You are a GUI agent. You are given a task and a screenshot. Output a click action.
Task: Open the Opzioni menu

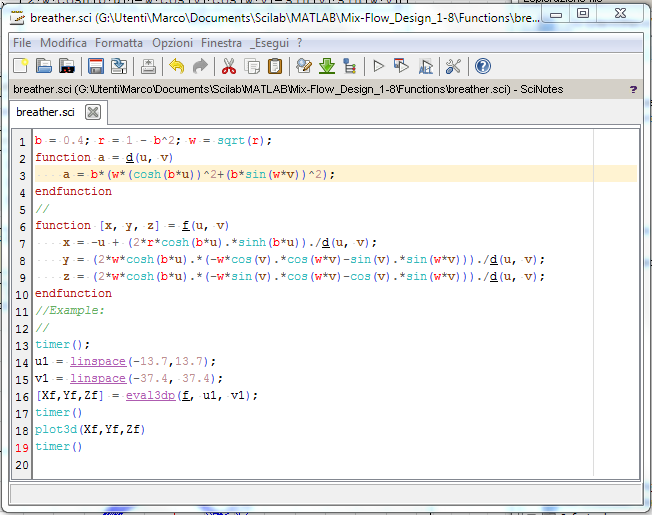[172, 43]
